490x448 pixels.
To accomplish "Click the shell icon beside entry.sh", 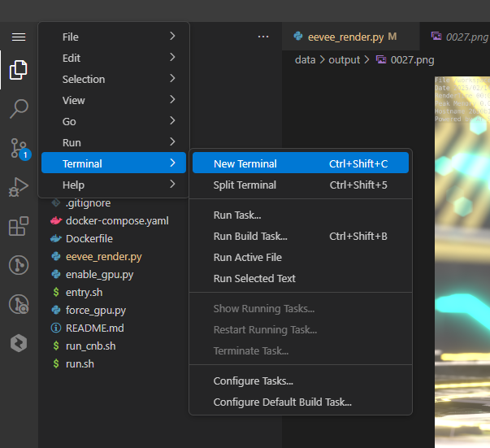I will (56, 292).
